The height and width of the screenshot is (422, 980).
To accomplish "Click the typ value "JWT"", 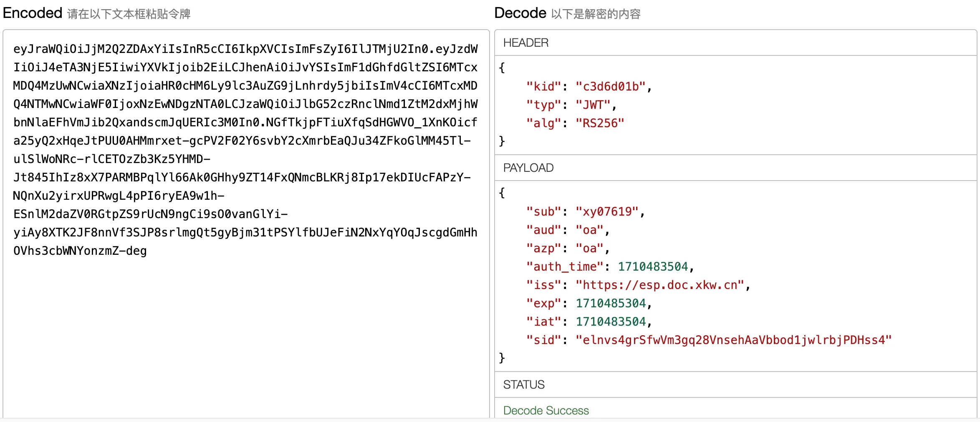I will 593,105.
